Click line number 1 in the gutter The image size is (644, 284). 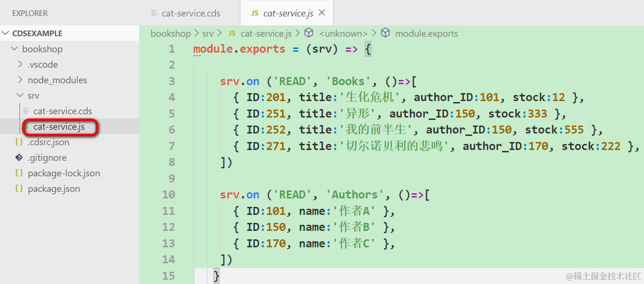(x=172, y=49)
